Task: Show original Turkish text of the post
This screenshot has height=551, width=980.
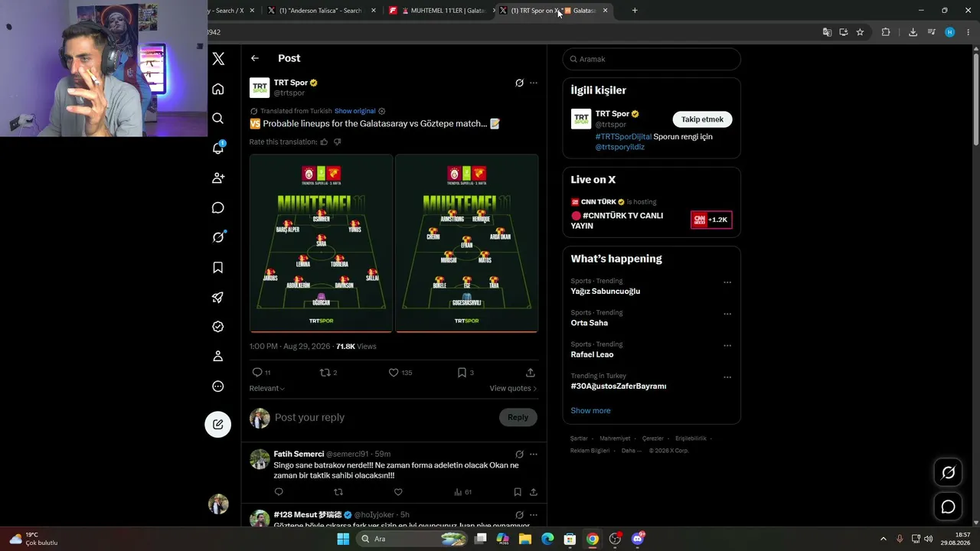Action: [354, 111]
